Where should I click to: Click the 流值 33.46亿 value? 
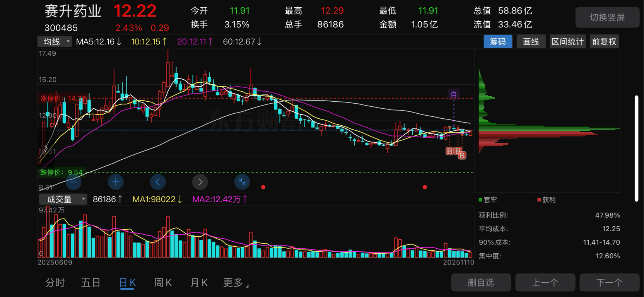pyautogui.click(x=503, y=24)
